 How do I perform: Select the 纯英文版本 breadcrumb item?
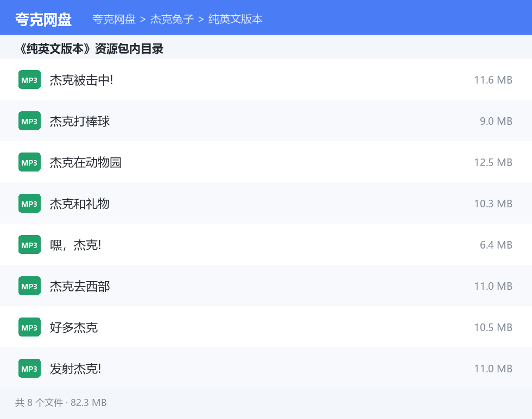(x=236, y=19)
